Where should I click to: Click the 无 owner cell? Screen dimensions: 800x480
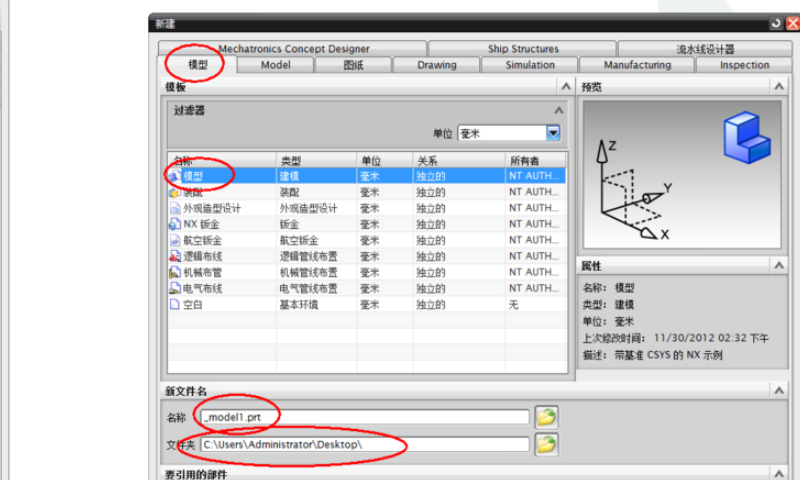pyautogui.click(x=513, y=305)
